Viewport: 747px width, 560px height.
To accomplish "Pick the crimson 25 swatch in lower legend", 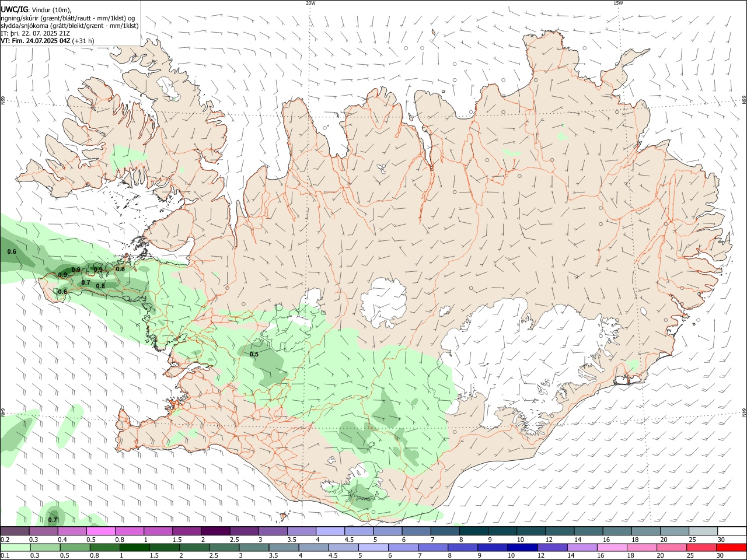I will click(x=701, y=547).
